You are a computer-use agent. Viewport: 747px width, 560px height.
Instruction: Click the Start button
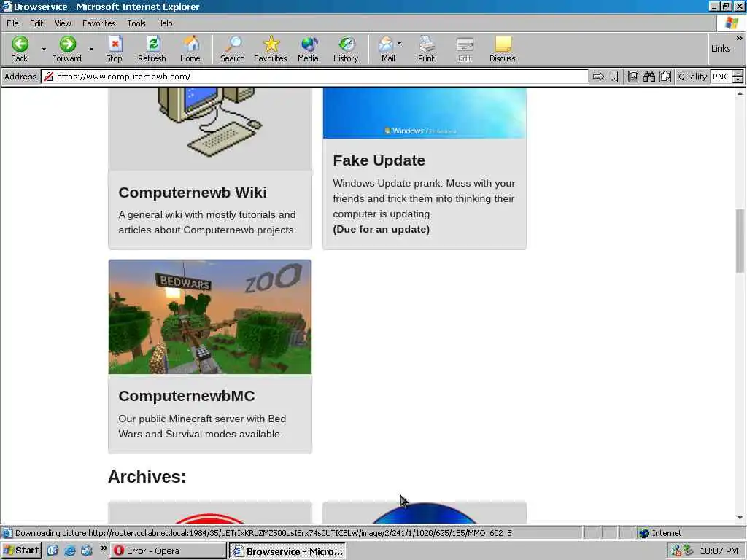click(x=21, y=551)
